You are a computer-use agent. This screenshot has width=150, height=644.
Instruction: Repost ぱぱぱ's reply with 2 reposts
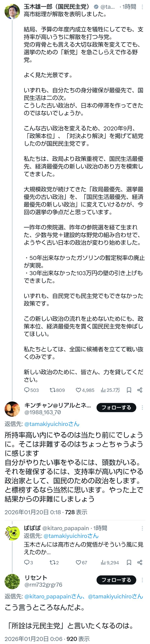[53, 562]
